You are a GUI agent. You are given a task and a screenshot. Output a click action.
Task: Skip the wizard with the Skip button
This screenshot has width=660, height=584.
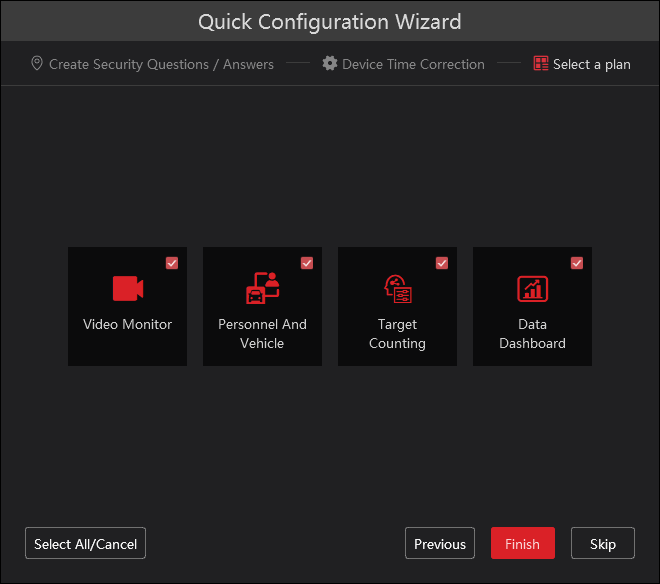[603, 543]
